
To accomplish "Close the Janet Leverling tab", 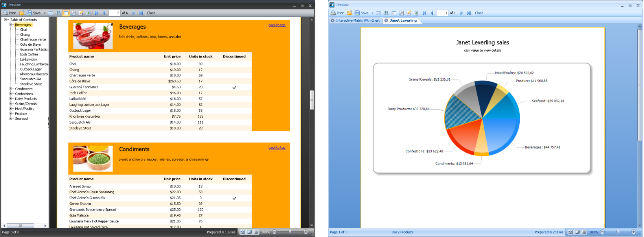I will coord(386,20).
